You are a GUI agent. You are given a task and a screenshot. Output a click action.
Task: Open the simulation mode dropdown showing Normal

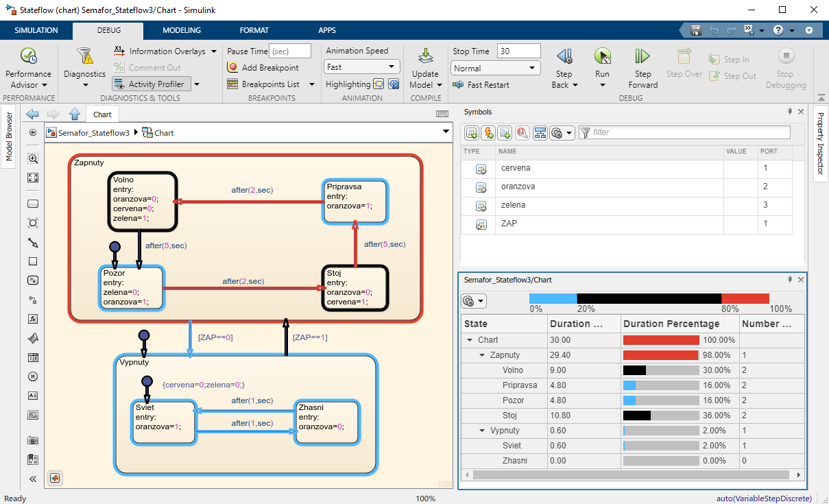[x=496, y=69]
